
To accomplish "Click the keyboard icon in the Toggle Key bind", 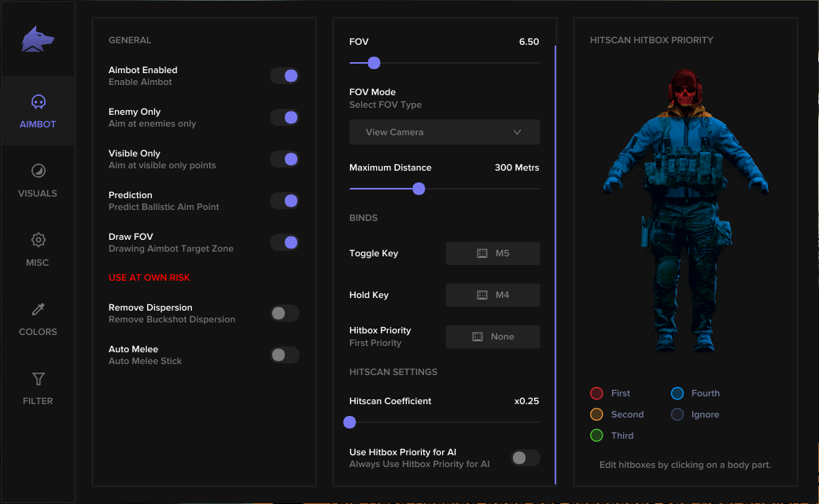I will [x=482, y=253].
